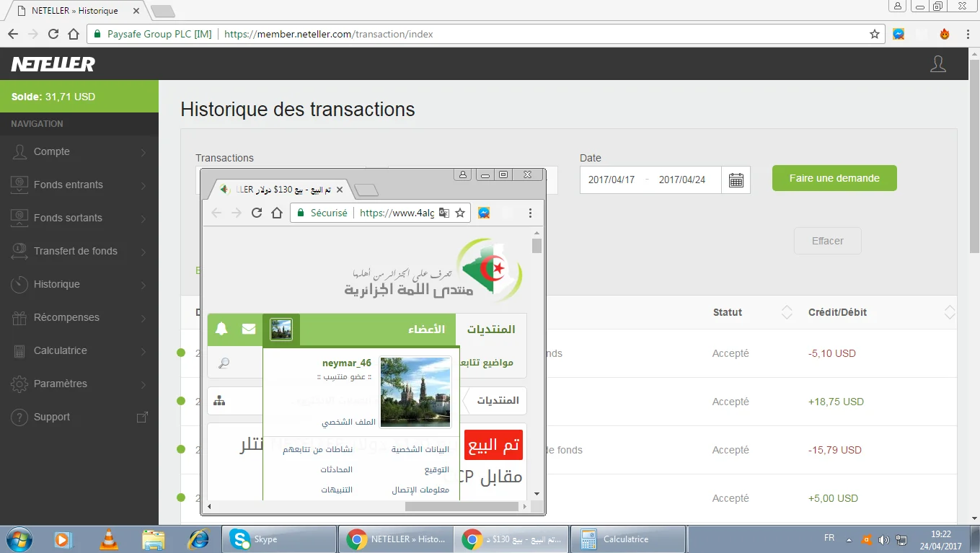Expand Transfert de fonds menu section
Image resolution: width=980 pixels, height=553 pixels.
(79, 252)
